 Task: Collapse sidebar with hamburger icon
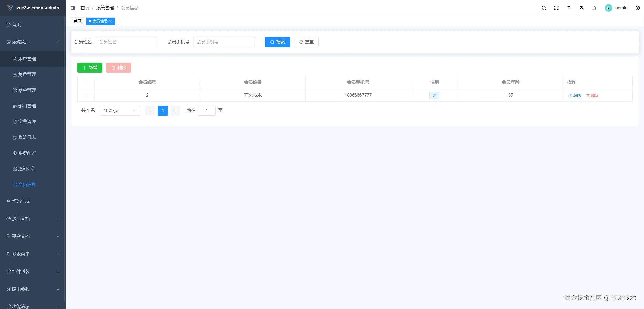[73, 8]
